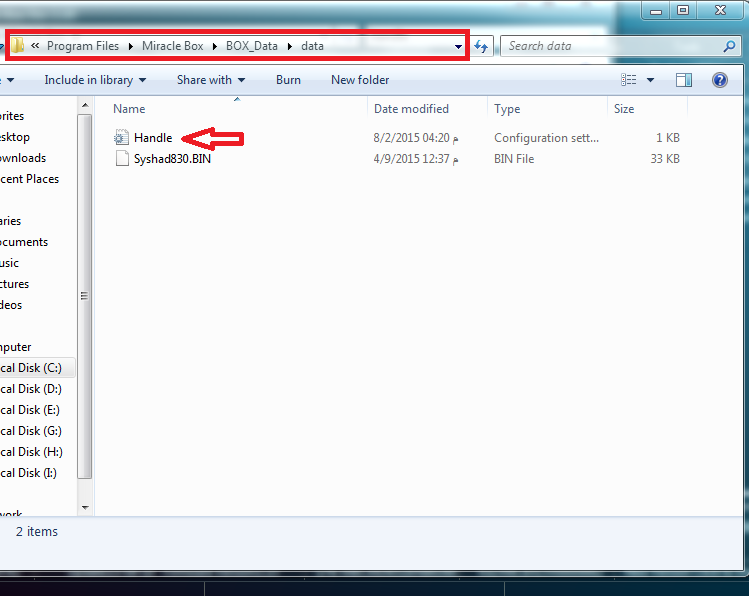
Task: Open the Include in library dropdown
Action: click(x=95, y=80)
